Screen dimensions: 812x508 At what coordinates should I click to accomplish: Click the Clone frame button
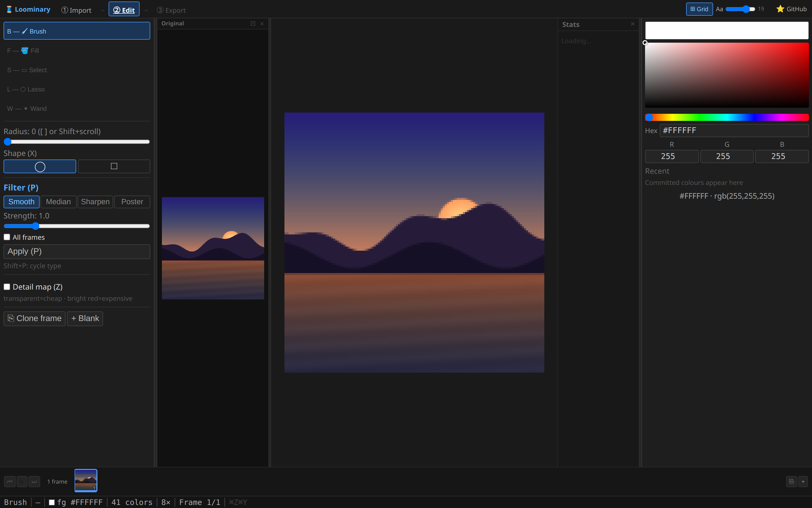point(35,318)
